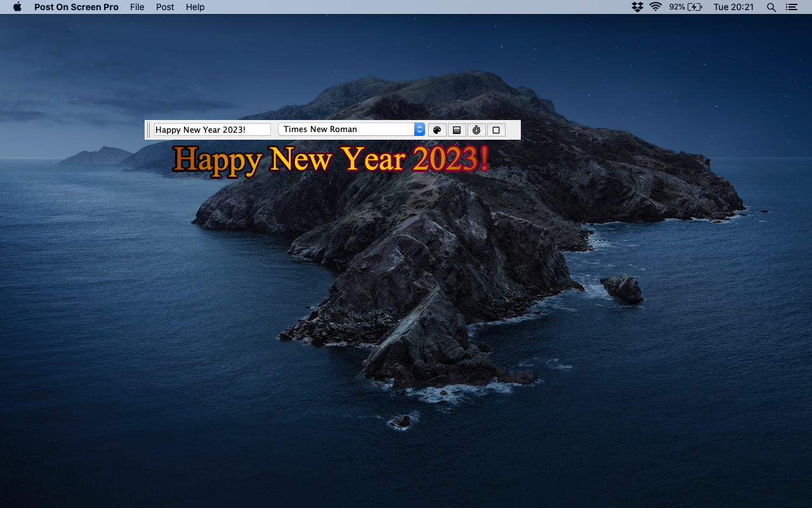Screen dimensions: 812x508
Task: Click the calculator-style icon in the toolbar
Action: (x=456, y=130)
